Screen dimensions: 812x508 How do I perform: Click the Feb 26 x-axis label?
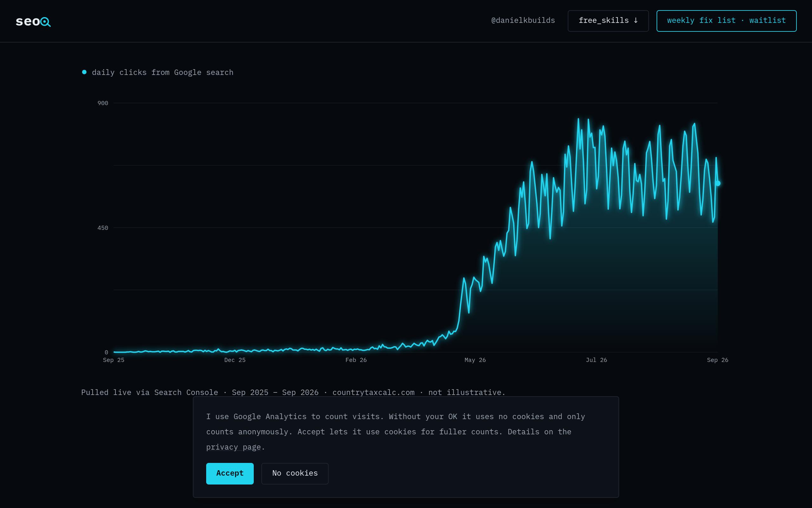click(x=356, y=360)
